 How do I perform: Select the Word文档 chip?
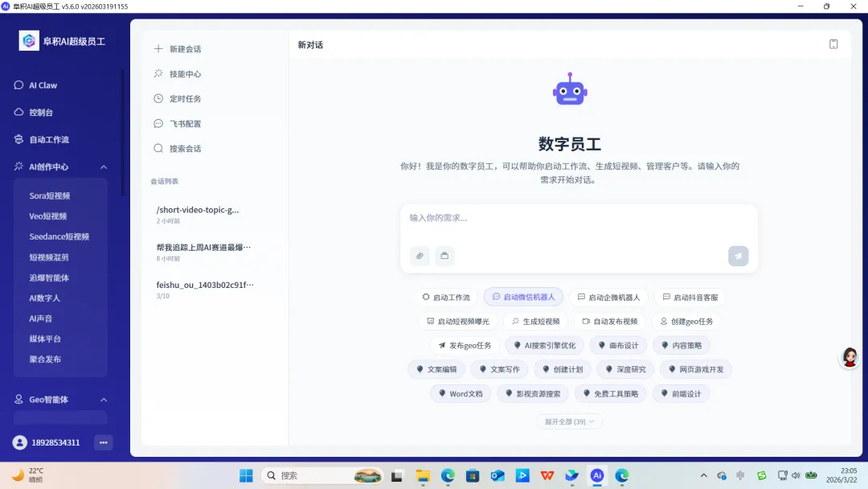click(x=460, y=394)
